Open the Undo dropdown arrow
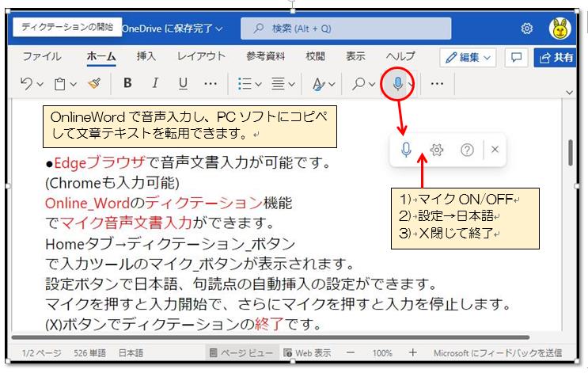This screenshot has height=373, width=588. tap(40, 84)
